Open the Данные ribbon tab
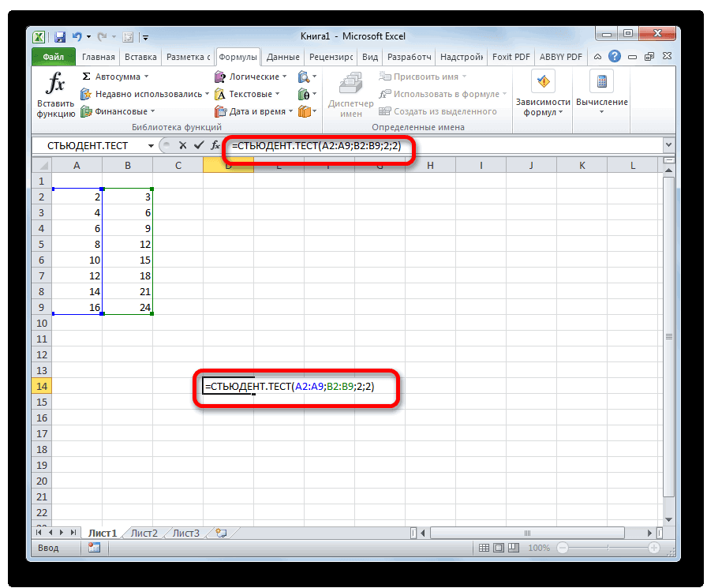This screenshot has width=707, height=588. [x=282, y=57]
